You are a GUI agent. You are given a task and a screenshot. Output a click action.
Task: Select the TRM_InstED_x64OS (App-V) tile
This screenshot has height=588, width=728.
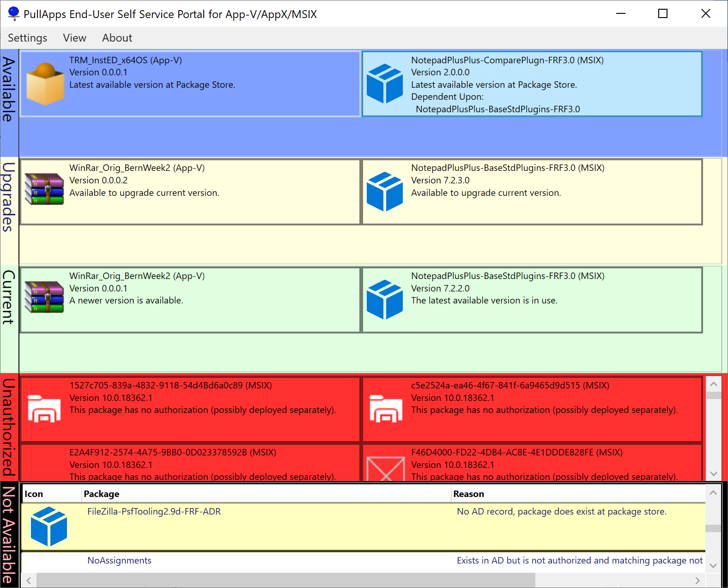click(190, 84)
